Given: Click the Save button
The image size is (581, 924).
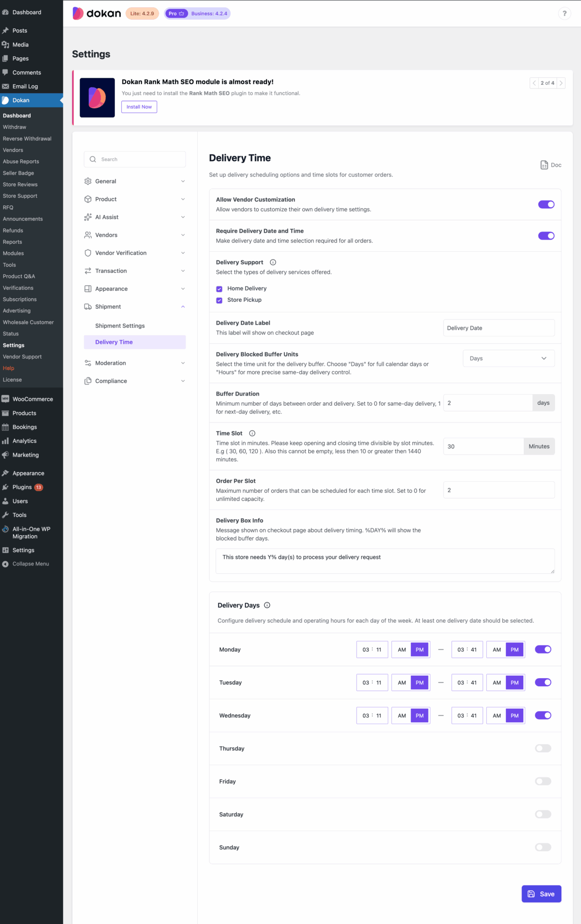Looking at the screenshot, I should (541, 894).
